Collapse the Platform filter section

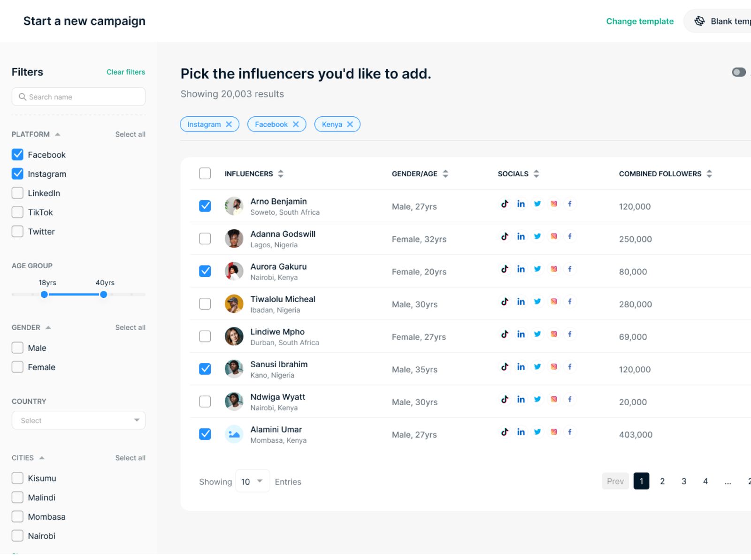[x=58, y=134]
